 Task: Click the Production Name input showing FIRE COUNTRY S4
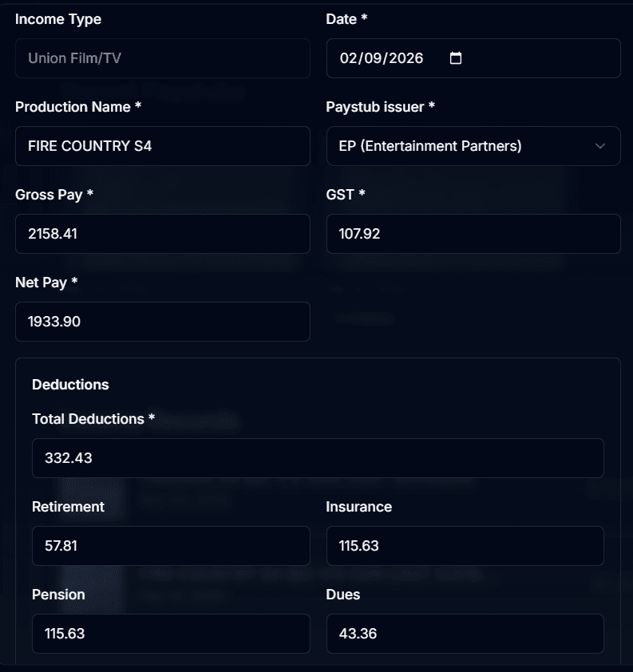[163, 146]
